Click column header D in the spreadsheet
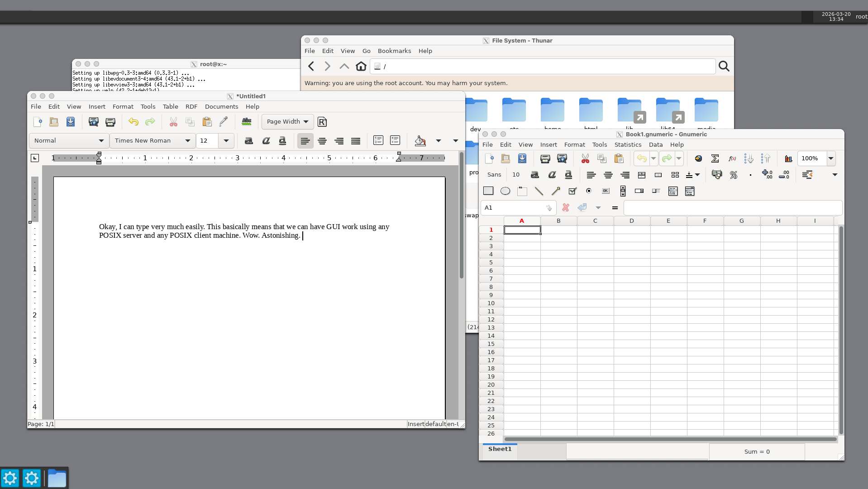 click(631, 221)
